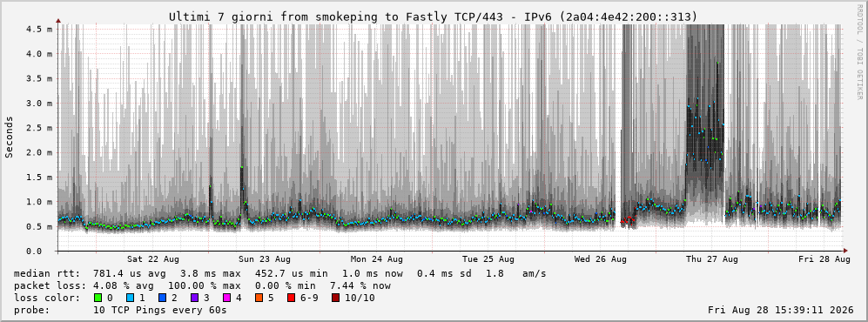868x322 pixels.
Task: Click the '0.0' y-axis value
Action: point(34,252)
